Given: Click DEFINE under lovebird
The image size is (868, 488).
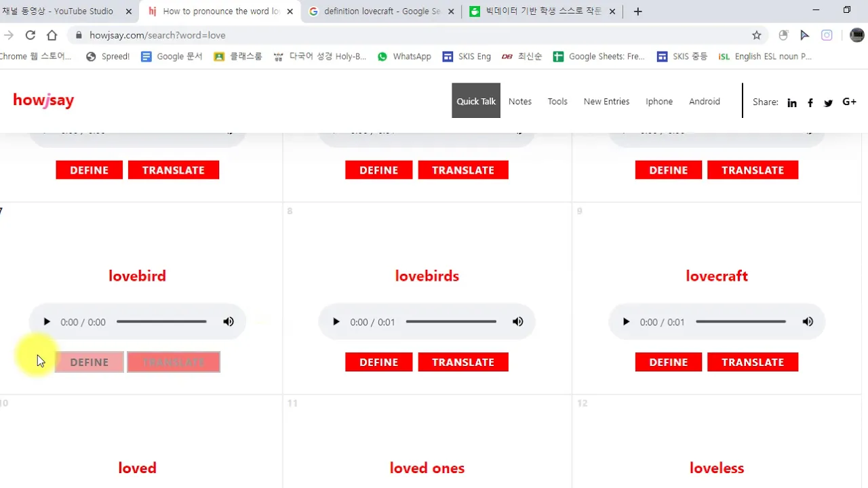Looking at the screenshot, I should point(89,362).
